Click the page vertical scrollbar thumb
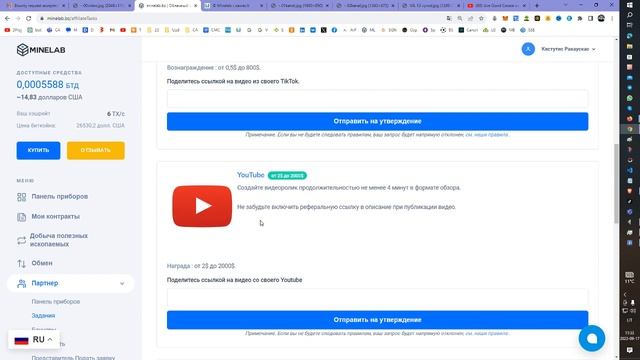 [616, 184]
